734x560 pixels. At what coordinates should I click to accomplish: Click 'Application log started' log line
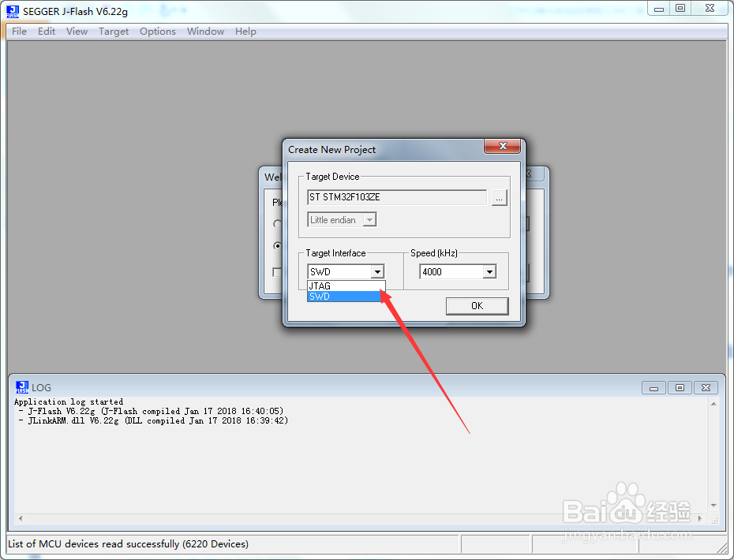69,402
